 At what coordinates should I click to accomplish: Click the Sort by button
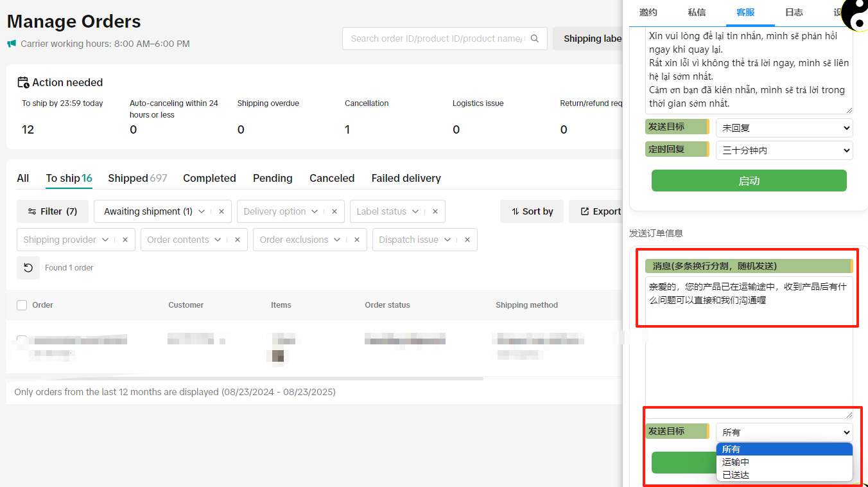pyautogui.click(x=532, y=211)
